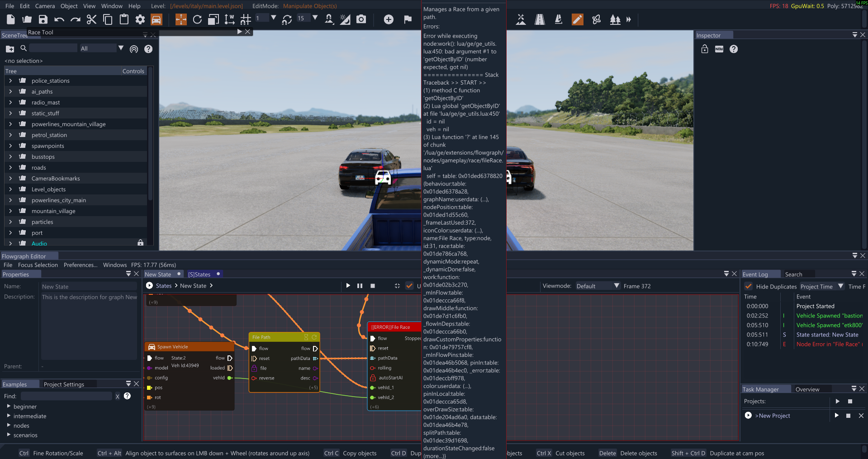Viewport: 868px width, 459px height.
Task: Click the Node Error File Race log entry
Action: pyautogui.click(x=828, y=344)
